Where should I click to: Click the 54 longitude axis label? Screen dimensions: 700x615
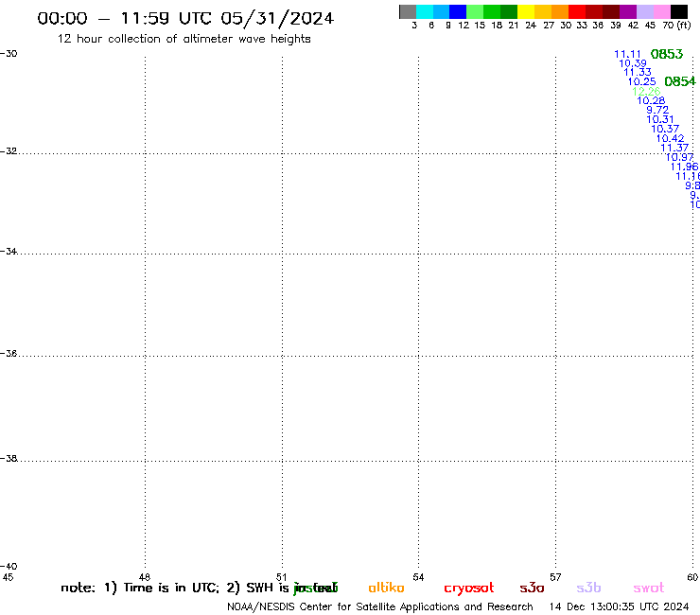[x=418, y=577]
